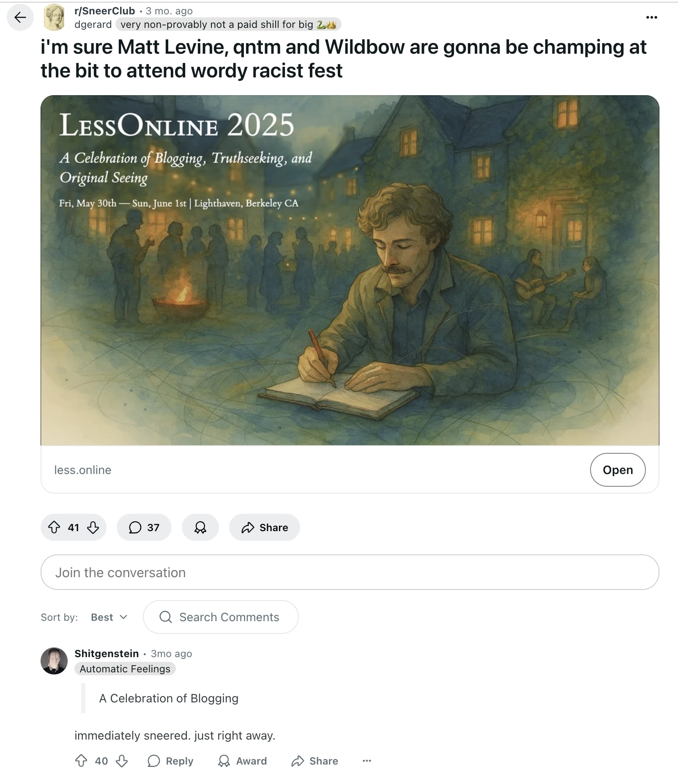The image size is (678, 784).
Task: Navigate back with the arrow icon
Action: (x=19, y=17)
